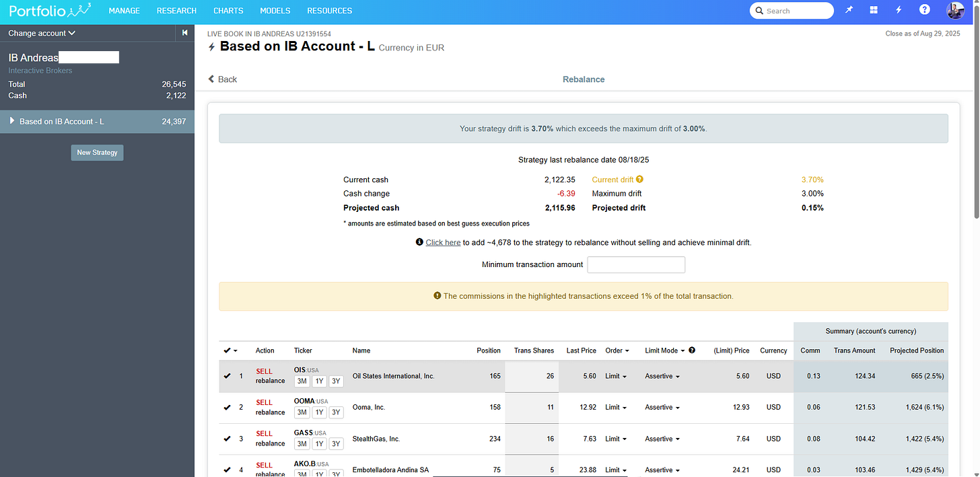Click the AKO.B ticker link
This screenshot has height=477, width=980.
tap(305, 464)
